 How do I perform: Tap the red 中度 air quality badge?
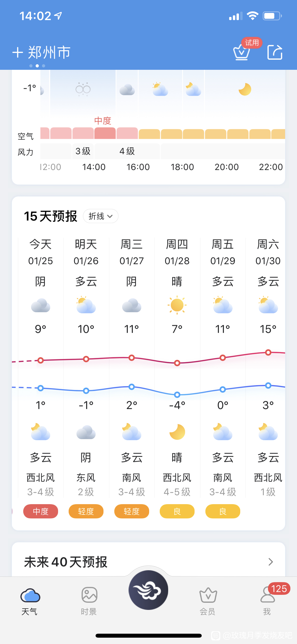tap(41, 511)
